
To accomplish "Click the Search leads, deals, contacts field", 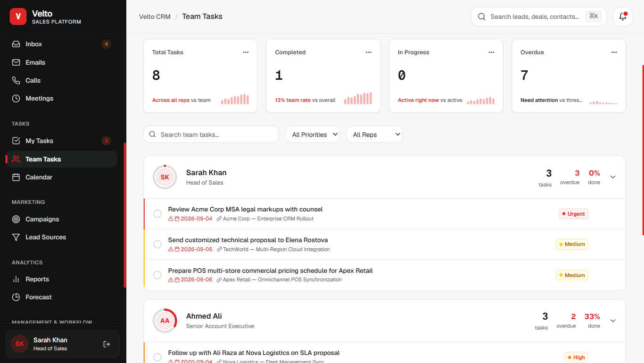I will point(539,17).
